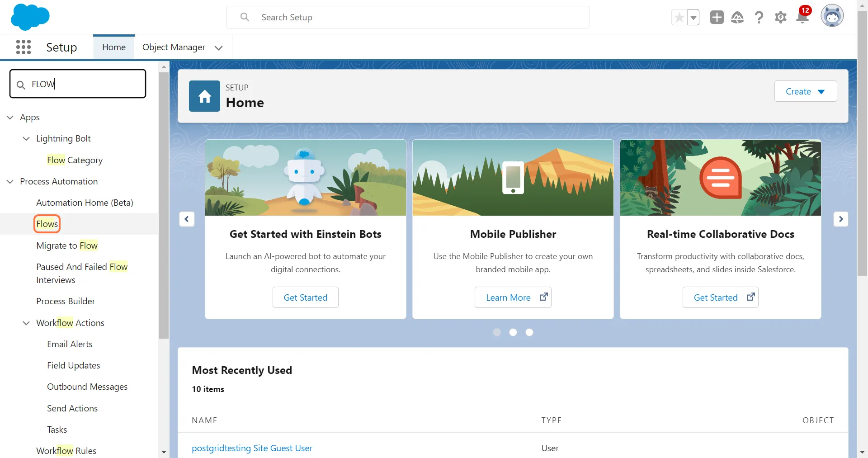
Task: Open the Trailhead guidance icon
Action: 737,17
